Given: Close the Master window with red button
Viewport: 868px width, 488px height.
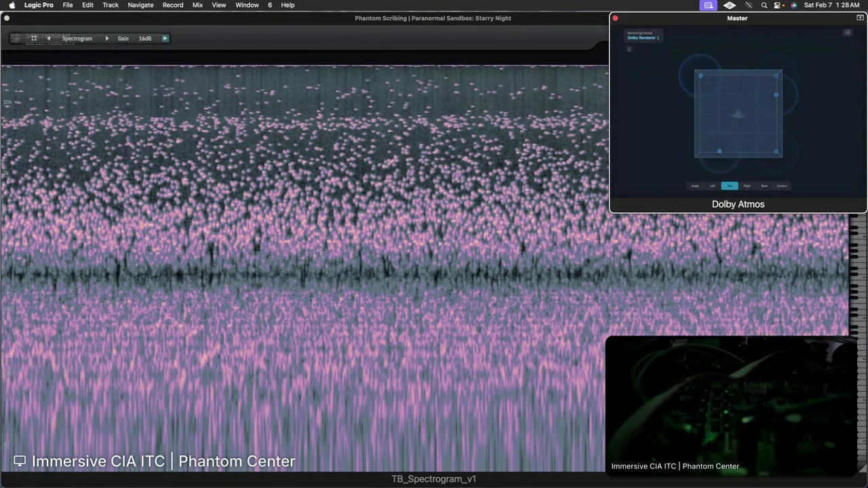Looking at the screenshot, I should [616, 18].
